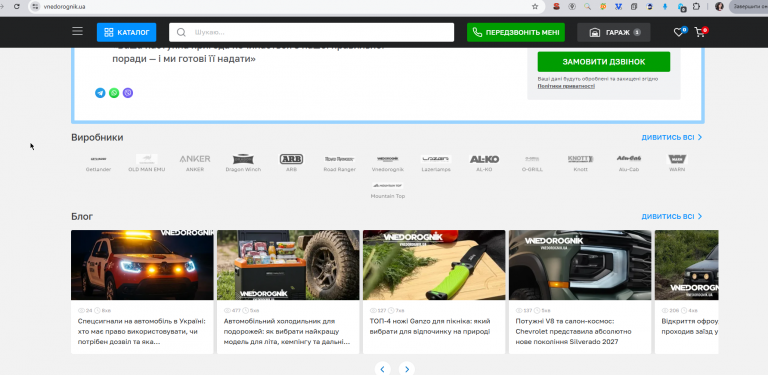Screen dimensions: 768x375
Task: Select the Road Ranger manufacturer logo
Action: [x=339, y=159]
